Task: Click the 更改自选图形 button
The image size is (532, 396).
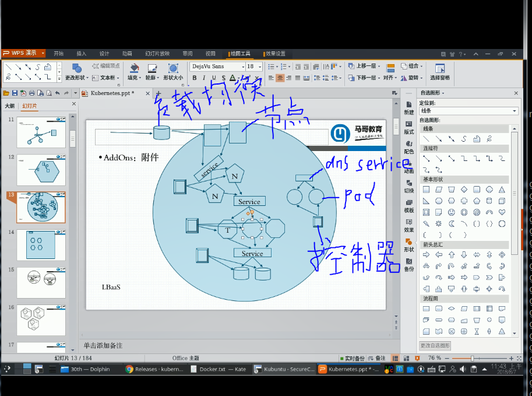Action: coord(435,345)
